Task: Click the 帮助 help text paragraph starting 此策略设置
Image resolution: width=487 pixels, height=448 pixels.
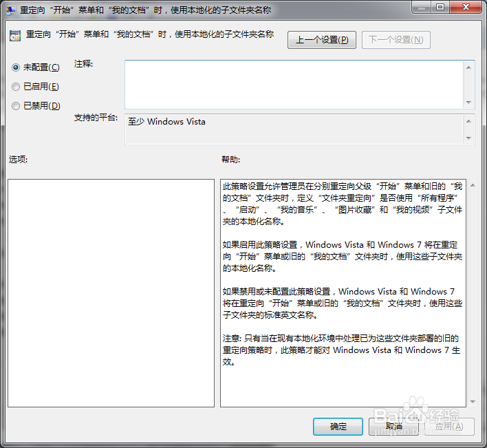Action: click(x=343, y=204)
